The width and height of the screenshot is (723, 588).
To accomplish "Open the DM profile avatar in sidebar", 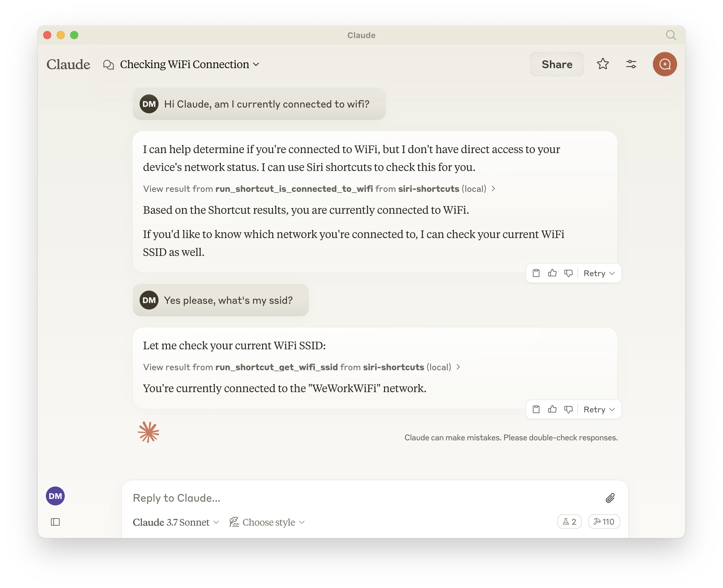I will coord(55,496).
